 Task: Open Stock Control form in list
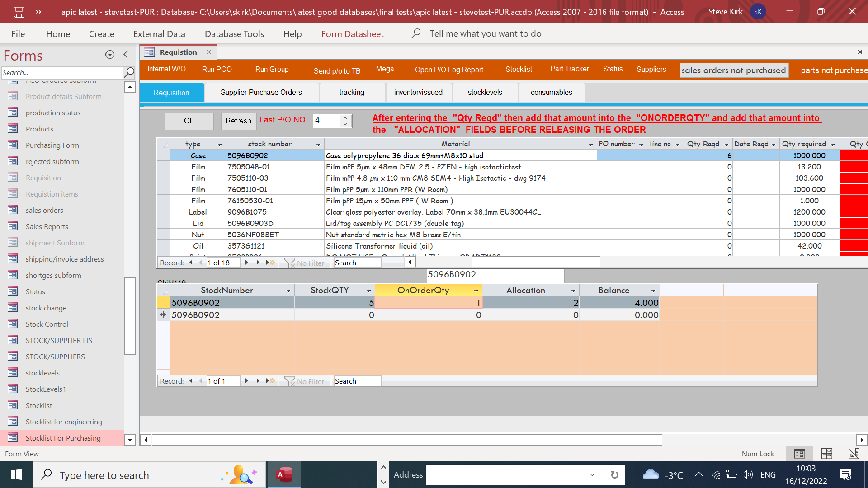coord(47,324)
